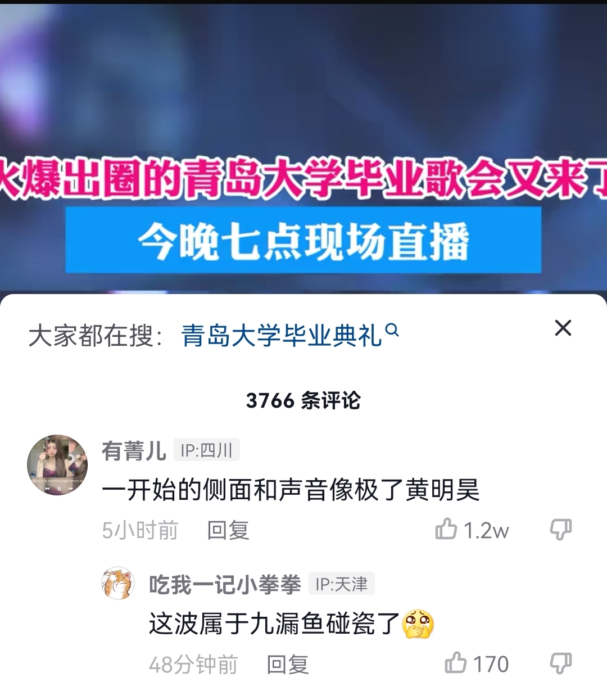The width and height of the screenshot is (607, 700).
Task: Open 有菁儿's profile avatar
Action: [57, 465]
